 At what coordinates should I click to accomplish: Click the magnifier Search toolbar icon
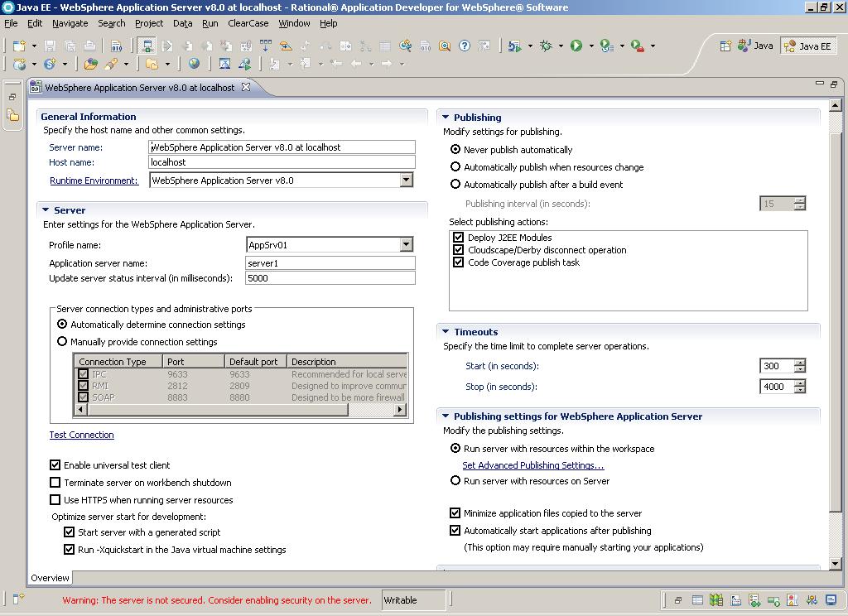445,46
